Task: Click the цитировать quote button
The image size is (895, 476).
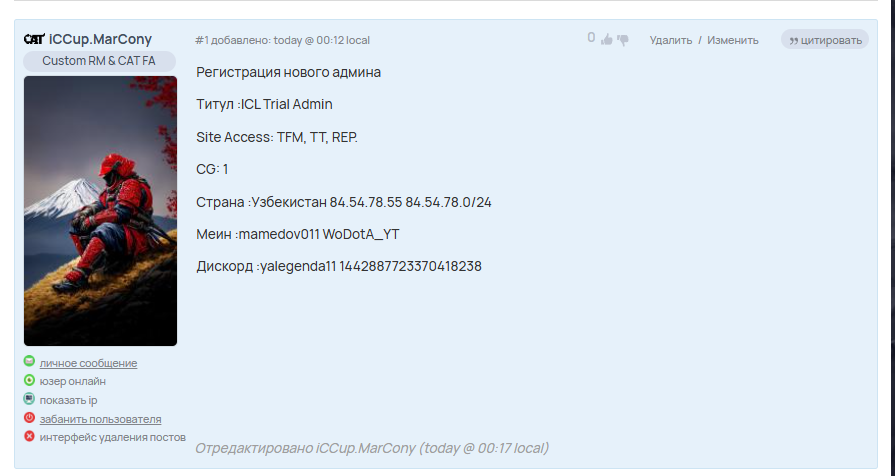Action: point(825,39)
